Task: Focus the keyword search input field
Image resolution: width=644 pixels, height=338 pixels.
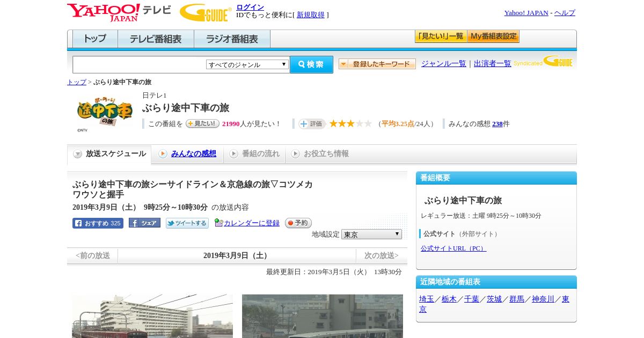Action: pos(140,64)
